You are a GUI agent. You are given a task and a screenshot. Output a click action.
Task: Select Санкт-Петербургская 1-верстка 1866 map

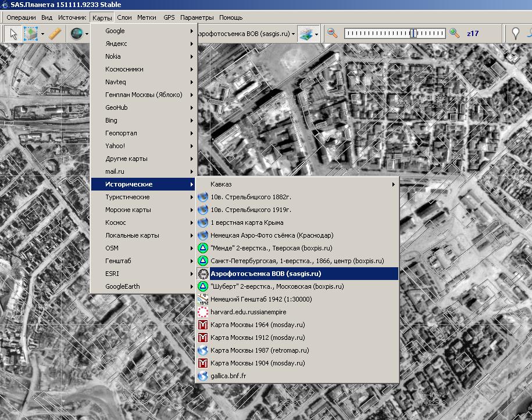(297, 261)
